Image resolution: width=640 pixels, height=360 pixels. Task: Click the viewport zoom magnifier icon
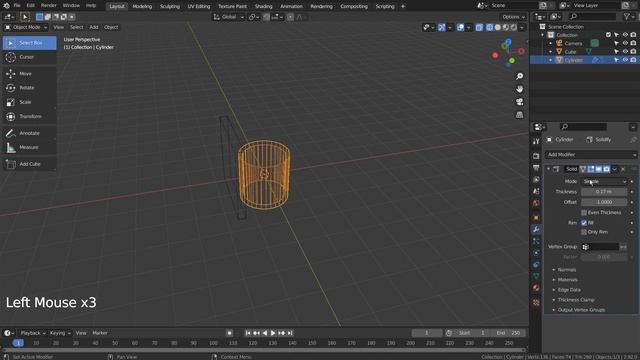[x=519, y=76]
